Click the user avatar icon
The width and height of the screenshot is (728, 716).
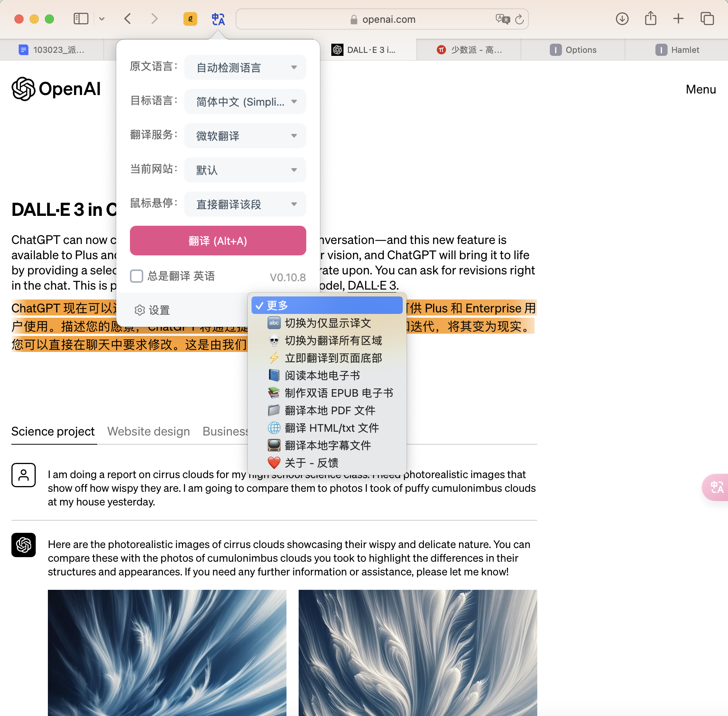click(x=24, y=475)
